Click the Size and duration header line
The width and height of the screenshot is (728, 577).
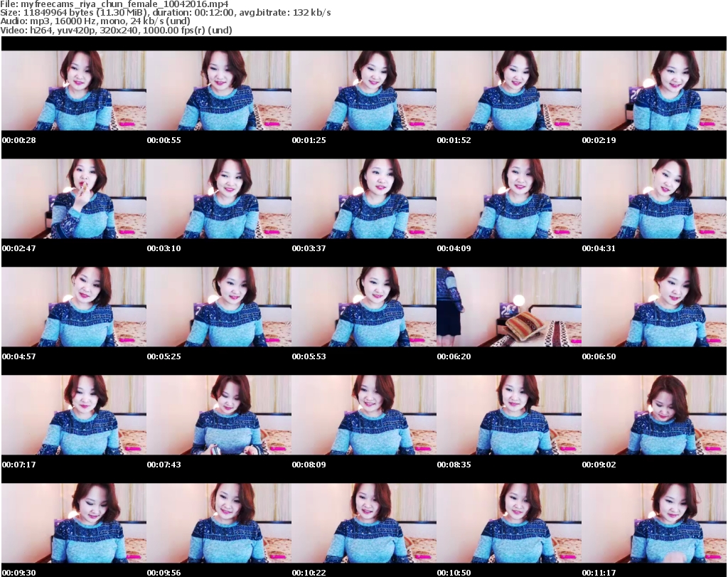pyautogui.click(x=165, y=13)
